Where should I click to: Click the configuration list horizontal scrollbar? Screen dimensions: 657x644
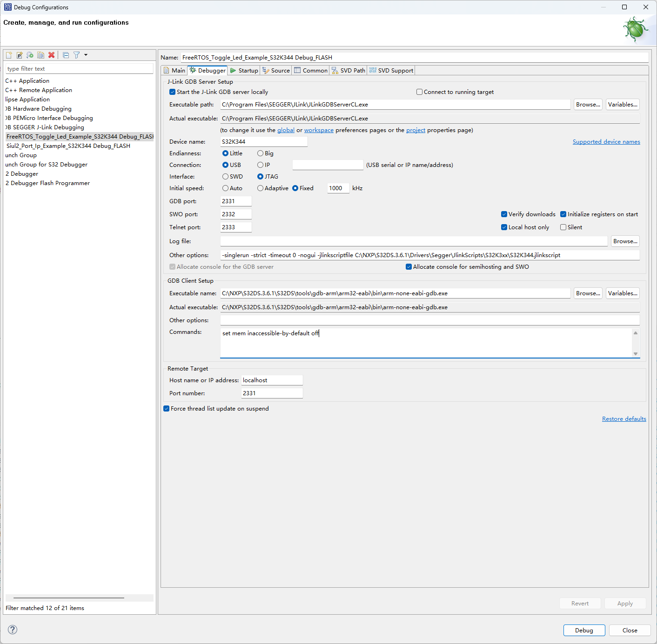click(69, 598)
